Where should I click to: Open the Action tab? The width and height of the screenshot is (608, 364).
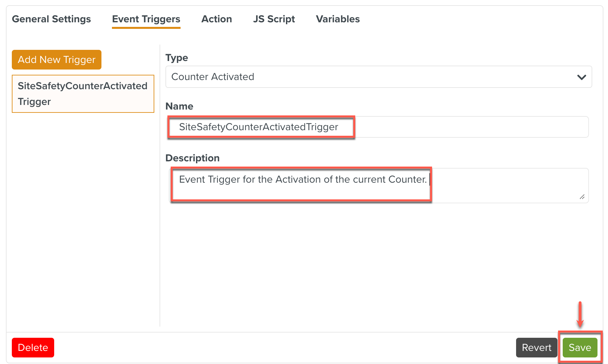pyautogui.click(x=217, y=19)
